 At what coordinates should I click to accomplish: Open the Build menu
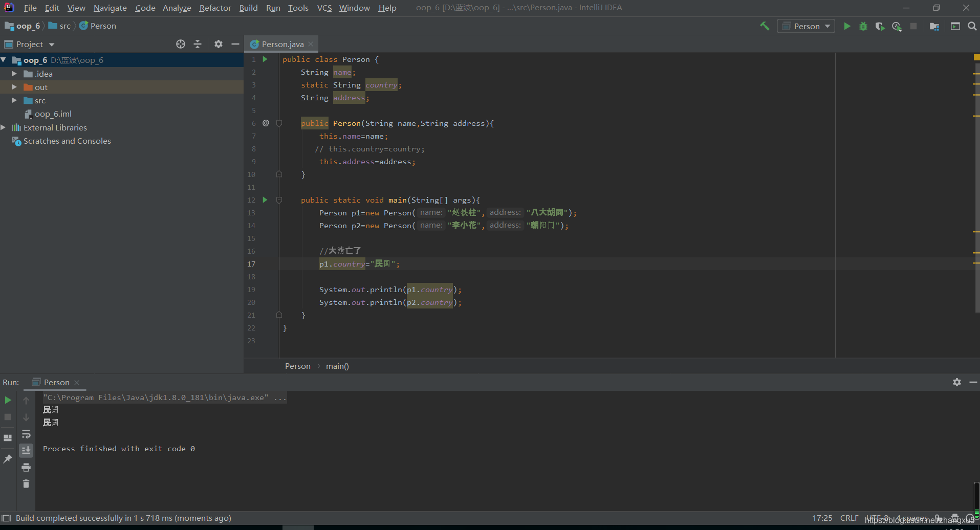pos(248,8)
